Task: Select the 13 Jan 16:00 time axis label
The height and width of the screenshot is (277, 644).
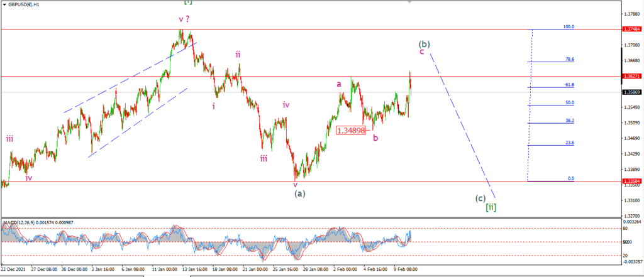Action: coord(195,269)
